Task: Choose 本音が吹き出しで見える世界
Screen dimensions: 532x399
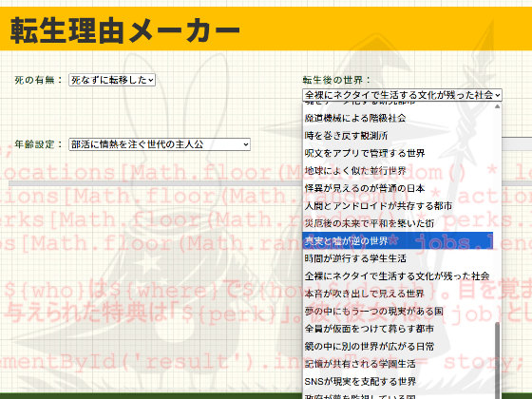Action: click(398, 294)
